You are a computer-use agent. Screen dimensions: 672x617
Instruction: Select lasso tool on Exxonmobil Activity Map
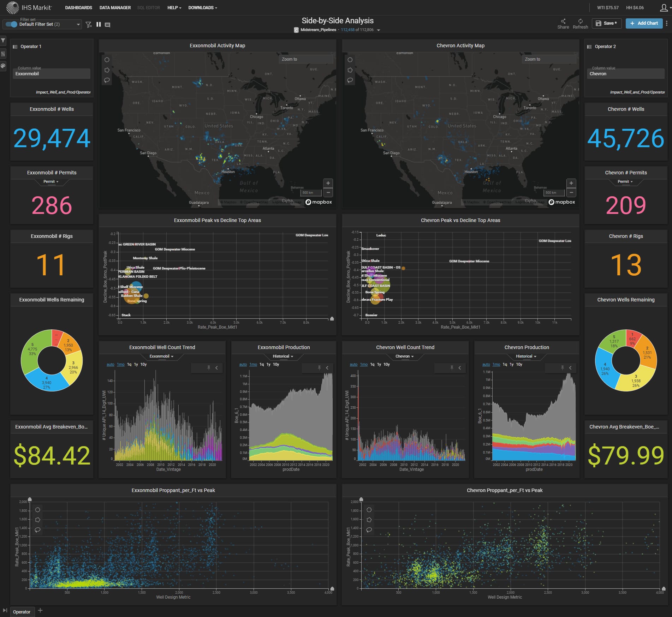107,80
